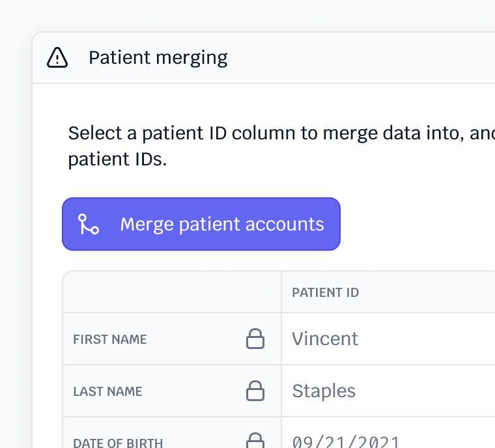Click the DATE OF BIRTH row label
The image size is (495, 448).
(x=118, y=443)
